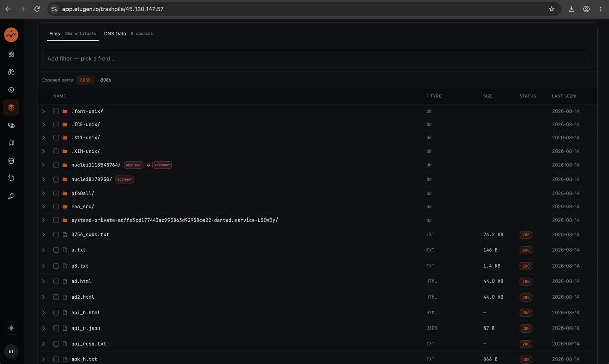The width and height of the screenshot is (609, 364).
Task: Open the browser three-dot menu
Action: [x=600, y=9]
